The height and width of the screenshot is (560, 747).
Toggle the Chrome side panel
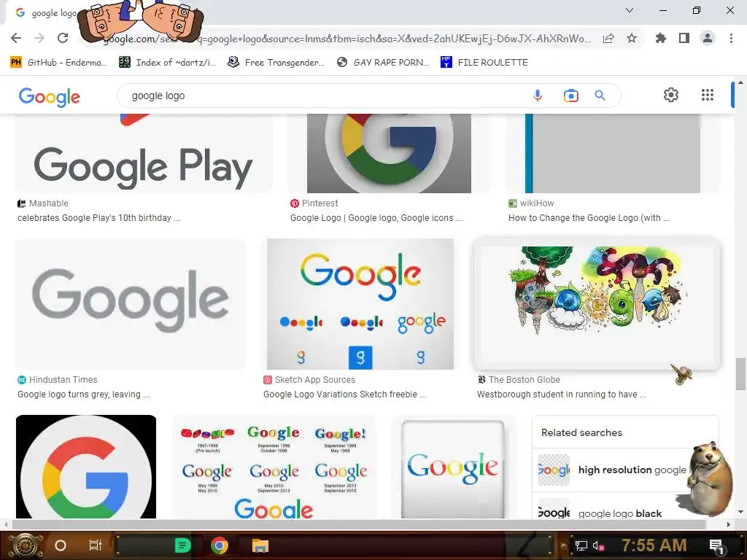pyautogui.click(x=684, y=38)
